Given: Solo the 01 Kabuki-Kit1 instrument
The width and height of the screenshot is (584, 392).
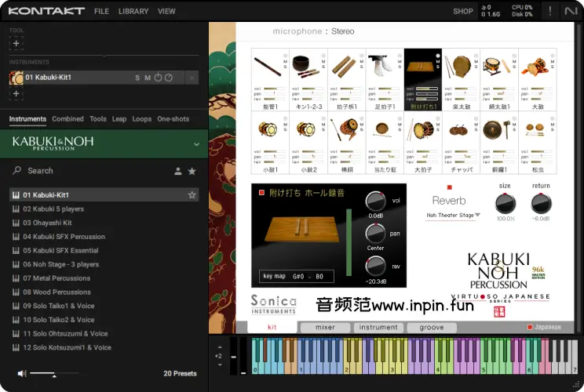Looking at the screenshot, I should tap(137, 78).
